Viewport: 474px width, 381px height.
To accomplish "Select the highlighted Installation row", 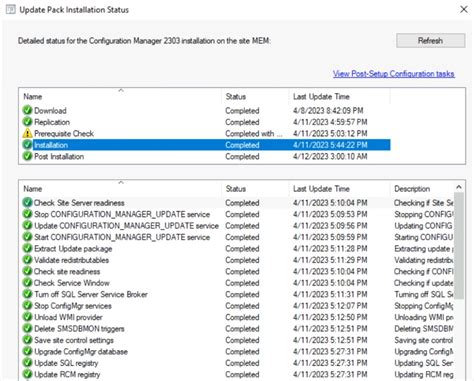I will (205, 145).
